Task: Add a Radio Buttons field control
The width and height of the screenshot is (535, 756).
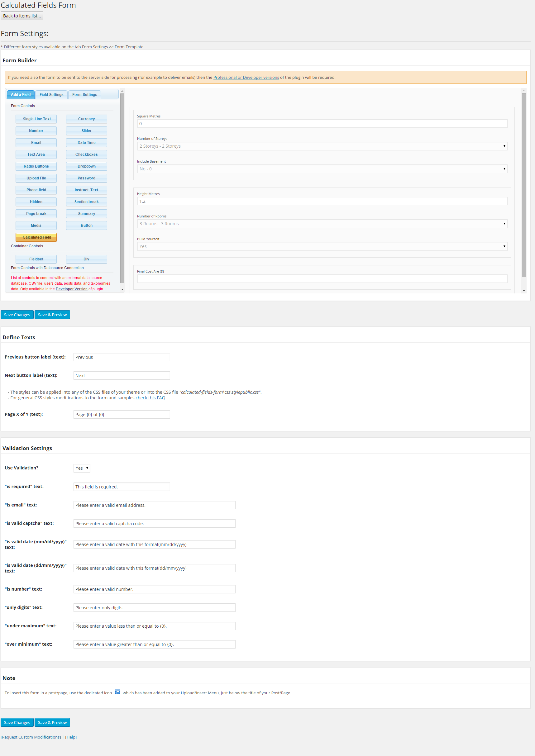Action: pos(36,166)
